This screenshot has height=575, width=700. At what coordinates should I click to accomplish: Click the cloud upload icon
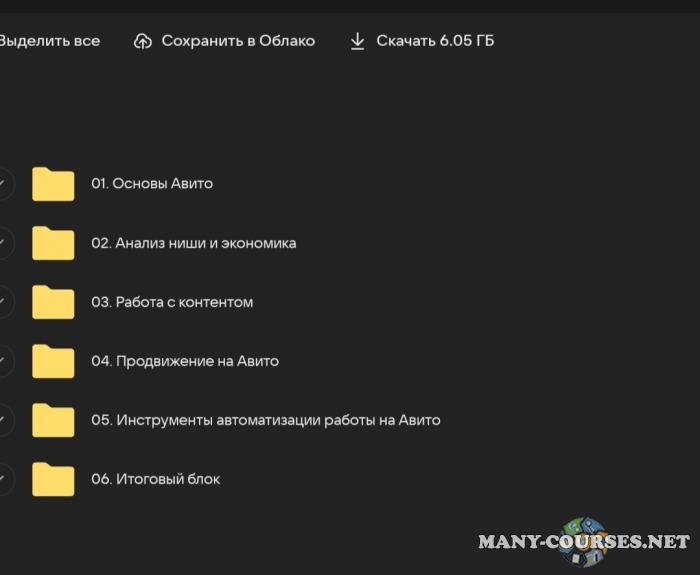[x=143, y=41]
